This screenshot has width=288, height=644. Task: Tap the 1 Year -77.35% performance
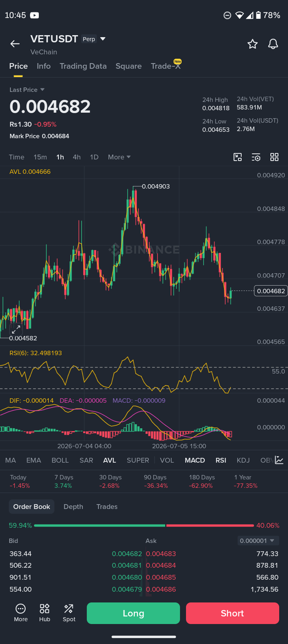pyautogui.click(x=246, y=481)
